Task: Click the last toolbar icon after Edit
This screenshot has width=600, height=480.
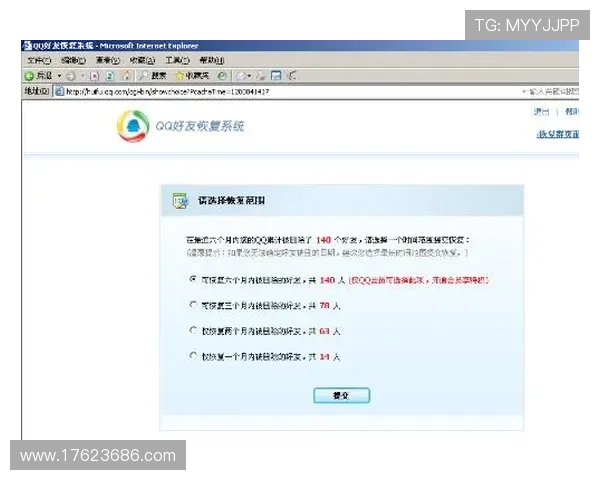Action: [x=292, y=76]
